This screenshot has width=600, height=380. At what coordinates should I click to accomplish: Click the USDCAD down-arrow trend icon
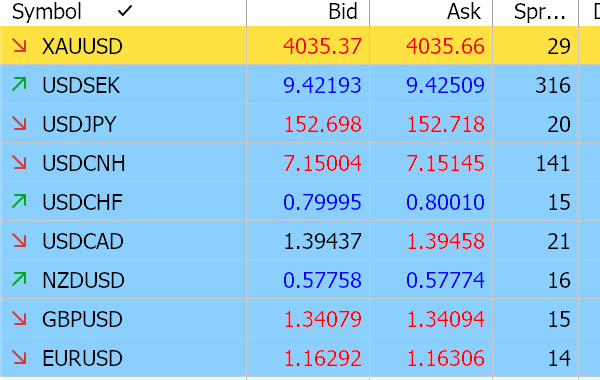click(x=19, y=241)
